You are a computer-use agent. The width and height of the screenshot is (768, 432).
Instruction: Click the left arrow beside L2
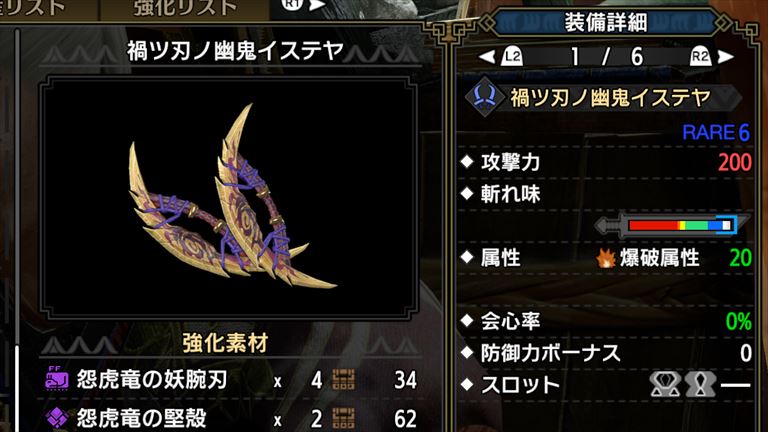click(x=487, y=57)
